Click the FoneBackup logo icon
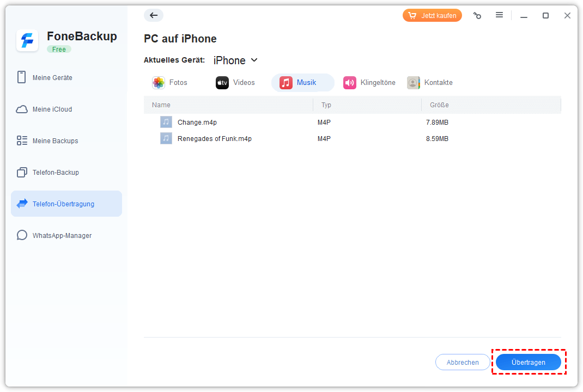Screen dimensions: 583x392 pos(27,40)
